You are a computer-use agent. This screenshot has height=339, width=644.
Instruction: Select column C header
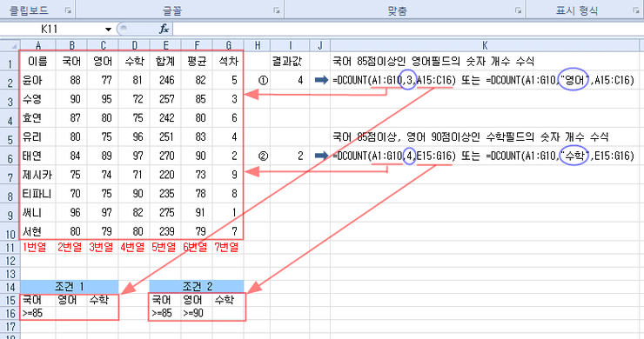[103, 45]
